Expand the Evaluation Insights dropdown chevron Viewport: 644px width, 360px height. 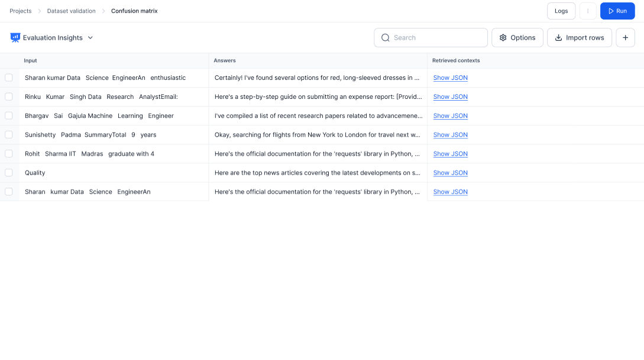pos(90,38)
